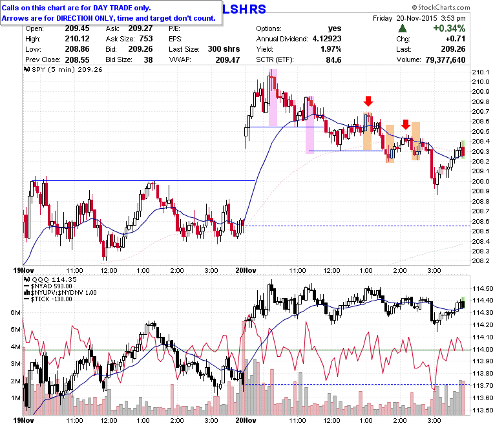Image resolution: width=504 pixels, height=426 pixels.
Task: Click the 114.00 QQQ price axis label
Action: tap(483, 349)
